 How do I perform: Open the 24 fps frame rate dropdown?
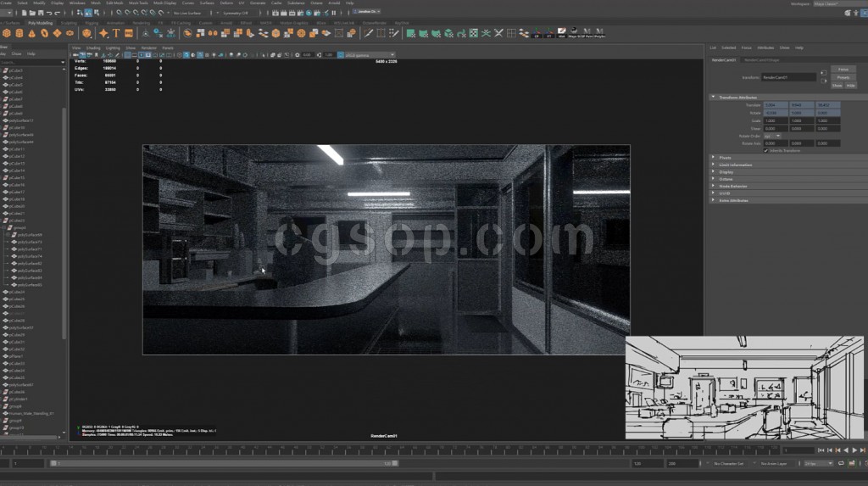click(x=819, y=463)
